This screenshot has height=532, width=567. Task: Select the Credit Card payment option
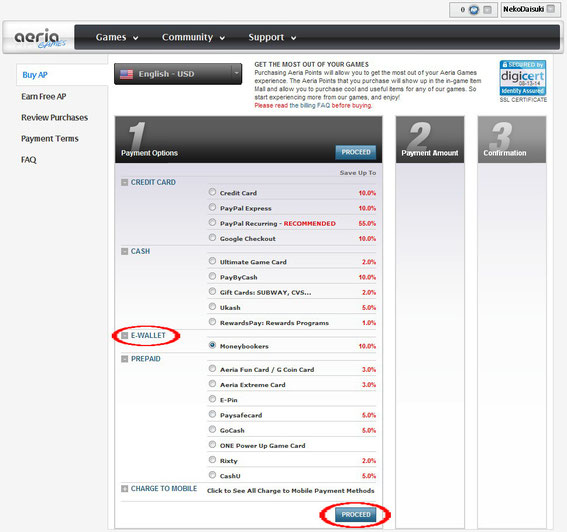click(x=212, y=192)
